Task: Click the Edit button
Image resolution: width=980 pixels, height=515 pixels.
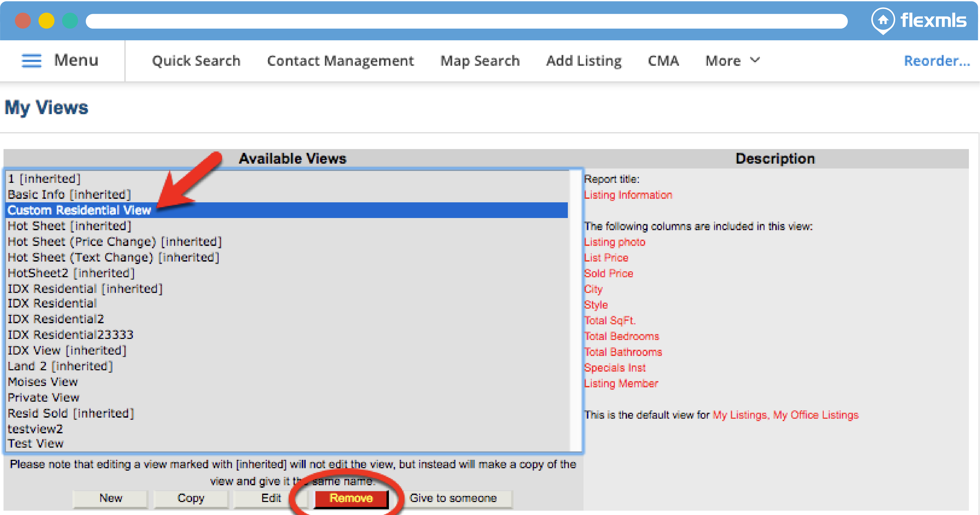Action: 271,498
